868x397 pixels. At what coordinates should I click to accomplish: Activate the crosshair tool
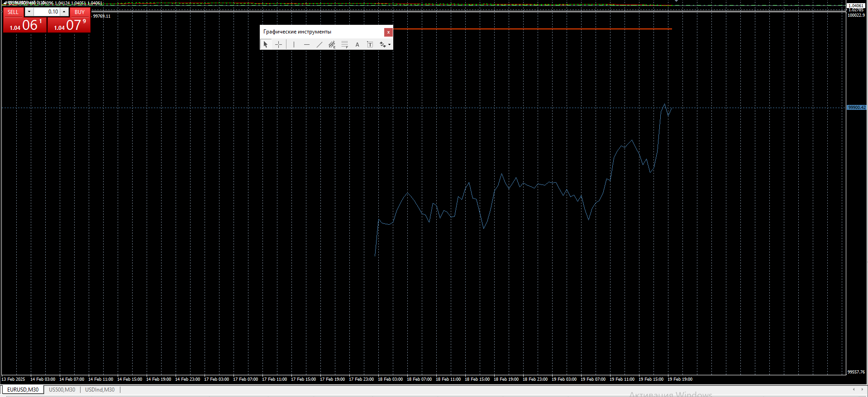click(x=279, y=44)
